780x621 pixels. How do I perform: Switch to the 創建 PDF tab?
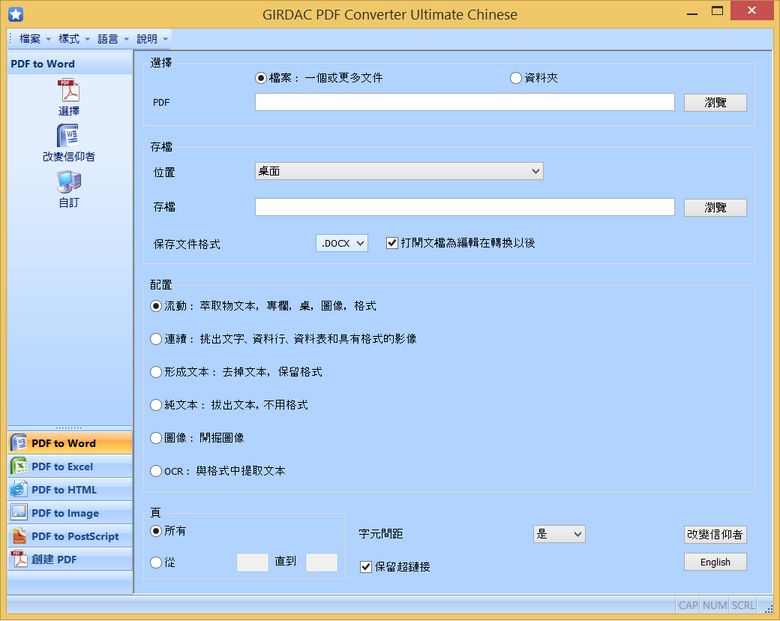[70, 559]
